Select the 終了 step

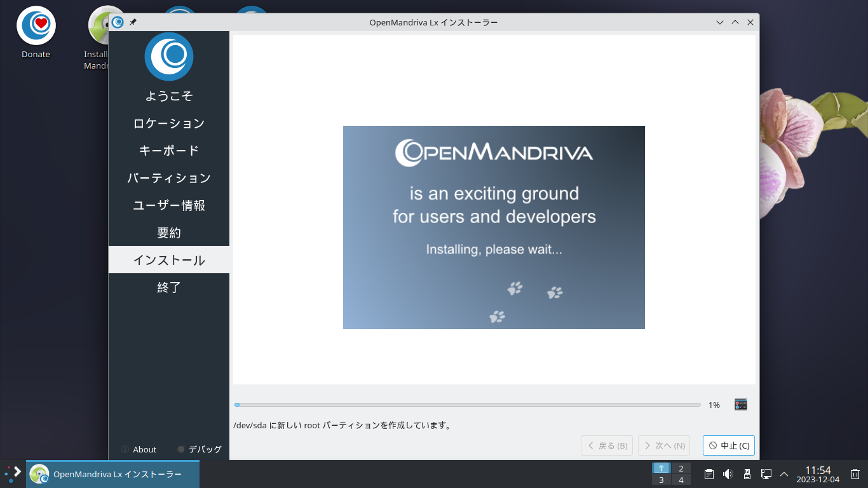(169, 287)
